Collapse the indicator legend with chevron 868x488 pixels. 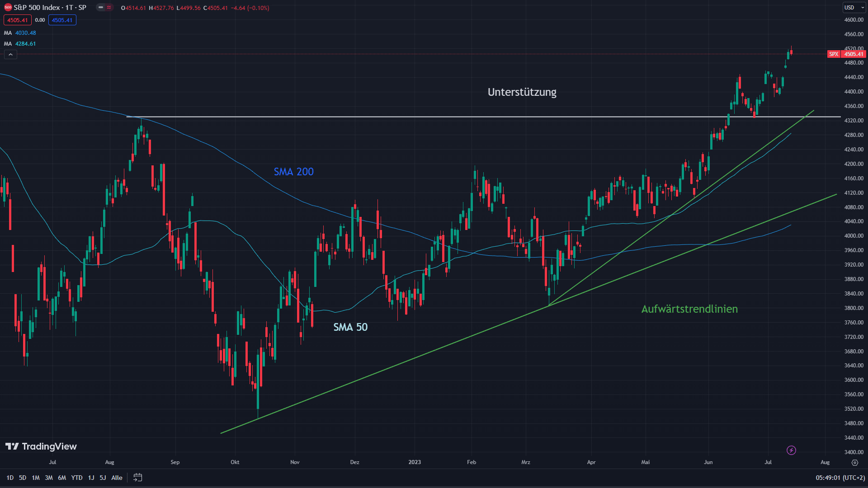point(10,54)
